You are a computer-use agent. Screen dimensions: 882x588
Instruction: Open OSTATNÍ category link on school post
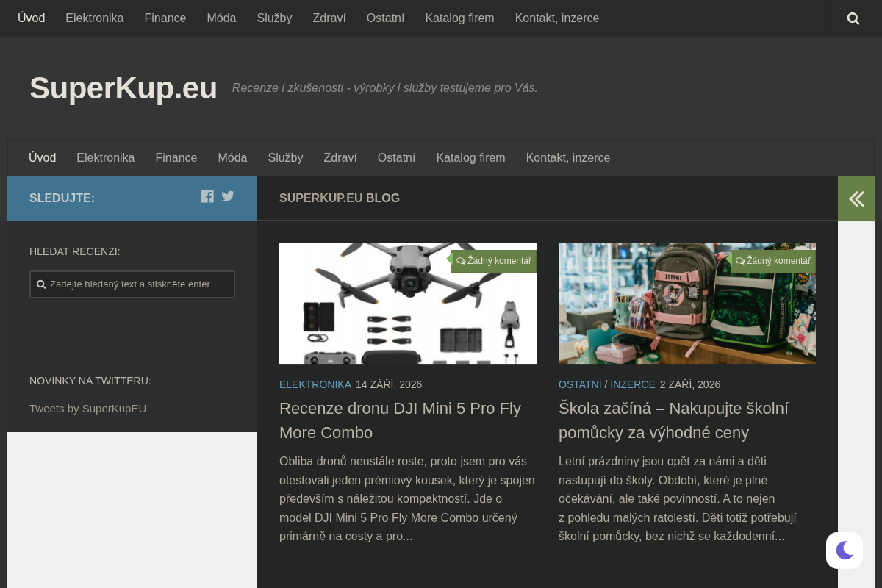[580, 384]
